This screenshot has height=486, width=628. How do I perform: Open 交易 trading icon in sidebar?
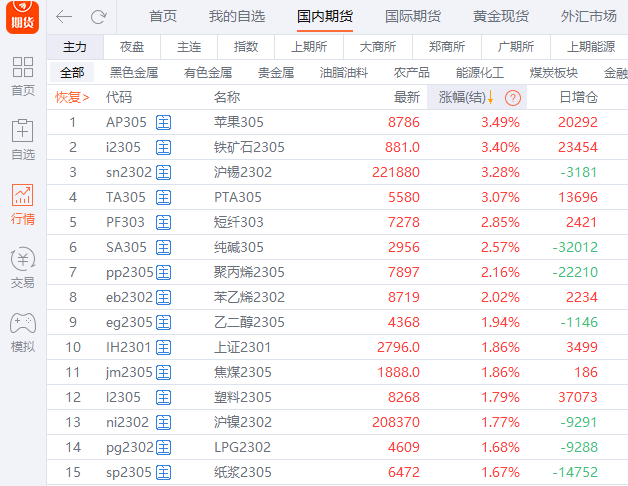point(22,268)
